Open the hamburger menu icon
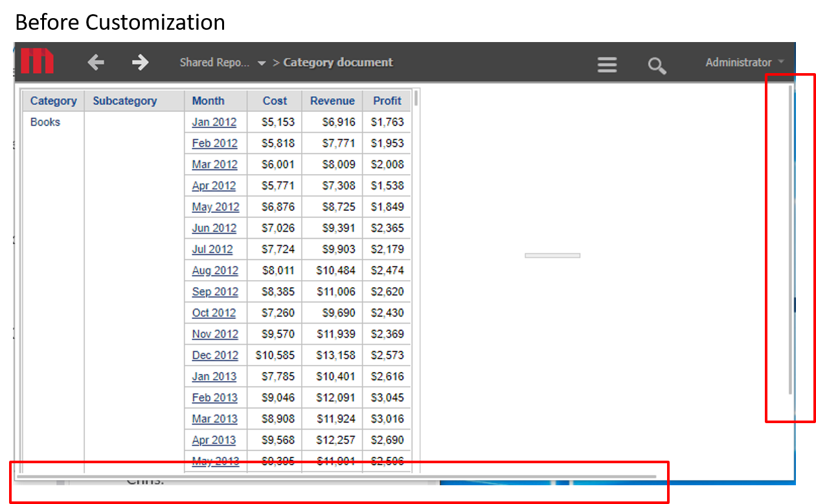The height and width of the screenshot is (504, 816). click(607, 65)
